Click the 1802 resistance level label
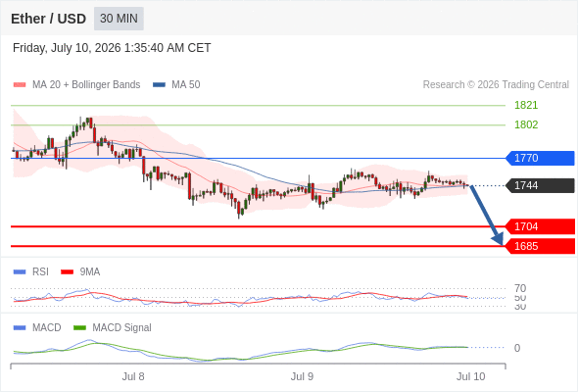578x392 pixels. pyautogui.click(x=526, y=124)
